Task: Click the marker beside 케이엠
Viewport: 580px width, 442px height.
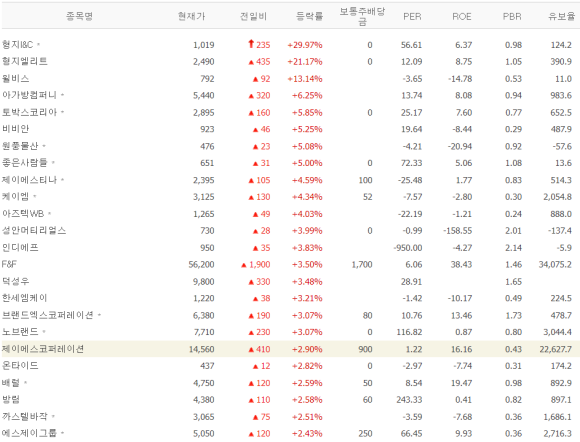Action: 35,196
